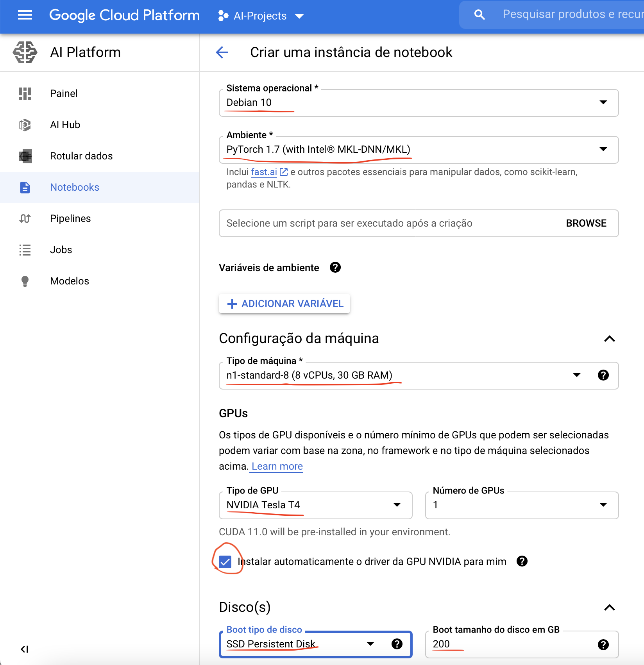Collapse the Configuração da máquina section
The image size is (644, 665).
click(610, 339)
